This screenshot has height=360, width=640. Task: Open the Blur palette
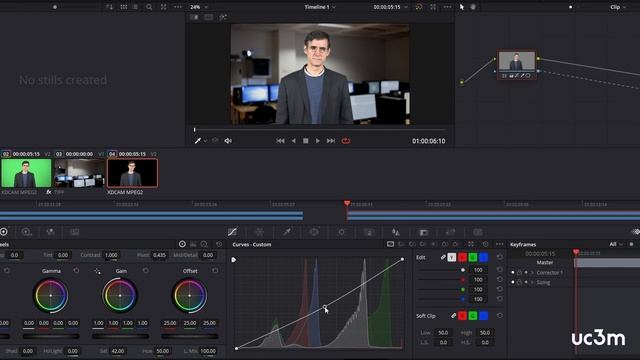(x=396, y=232)
